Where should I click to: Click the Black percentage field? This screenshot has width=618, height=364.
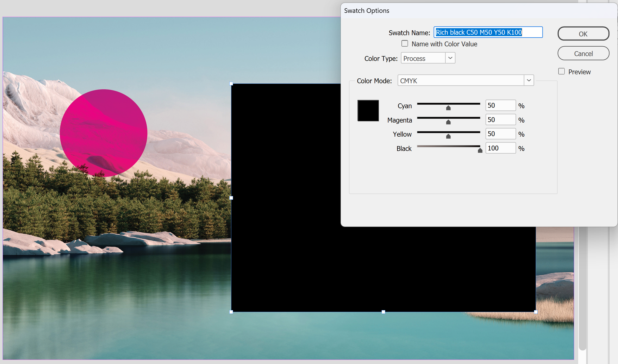(x=500, y=148)
